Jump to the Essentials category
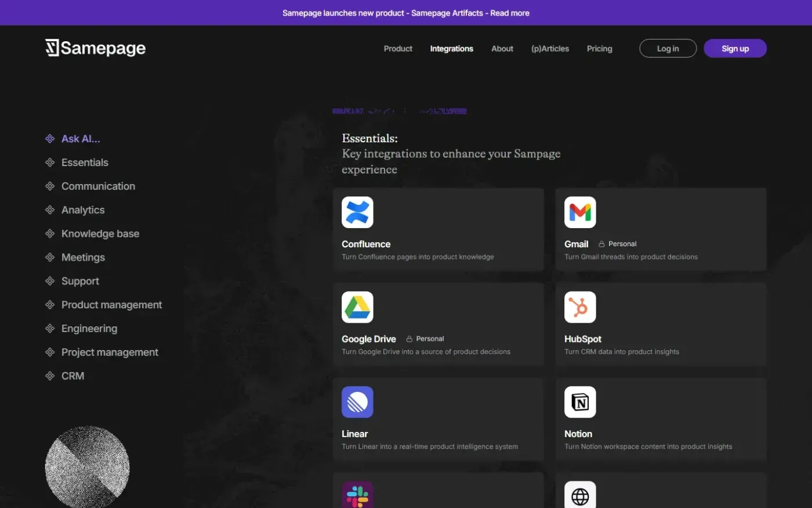The image size is (812, 508). click(85, 163)
